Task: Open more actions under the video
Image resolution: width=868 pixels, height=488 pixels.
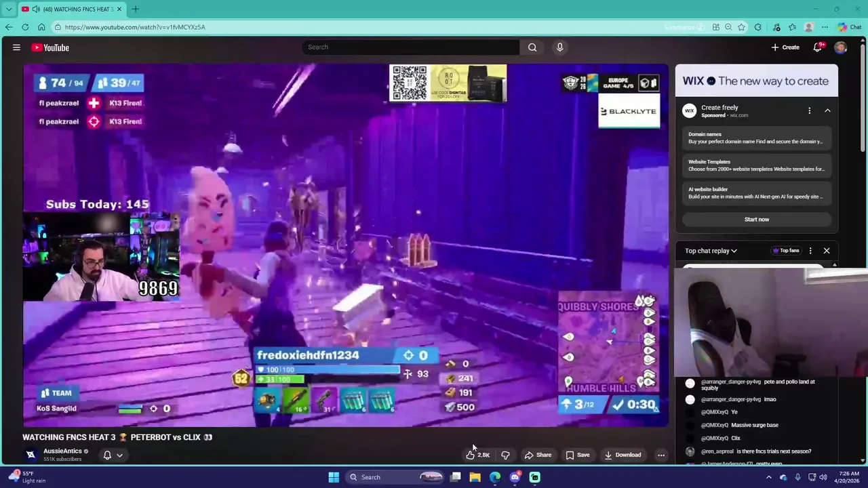Action: tap(661, 455)
